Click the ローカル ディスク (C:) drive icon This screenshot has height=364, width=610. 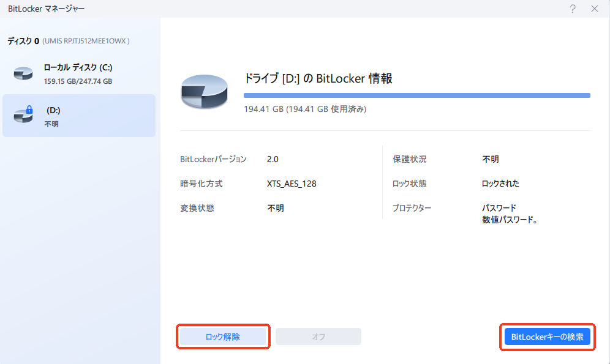[x=23, y=74]
